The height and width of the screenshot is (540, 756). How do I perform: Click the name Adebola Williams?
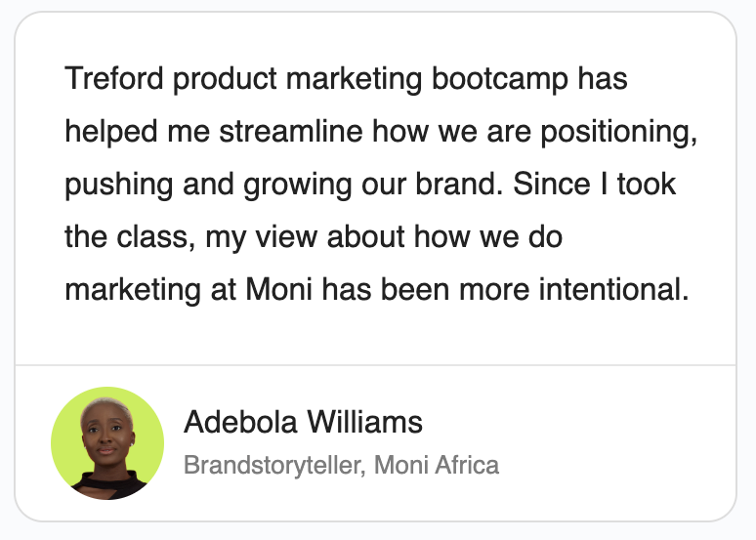[303, 423]
